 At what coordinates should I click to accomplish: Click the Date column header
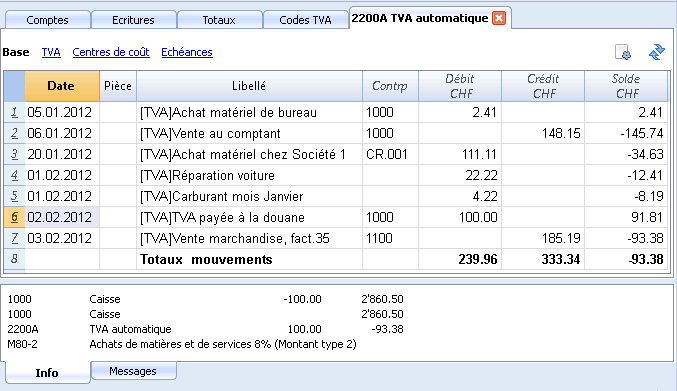click(62, 86)
